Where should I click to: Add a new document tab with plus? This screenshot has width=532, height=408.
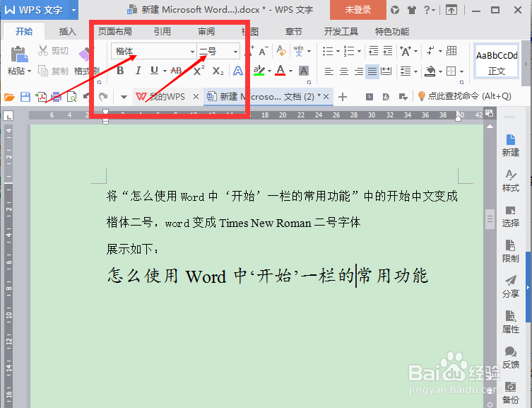(343, 97)
